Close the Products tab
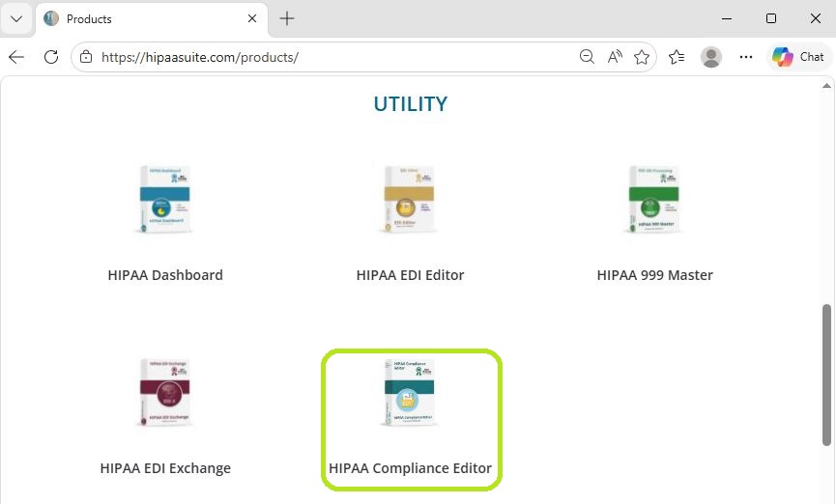 [252, 18]
